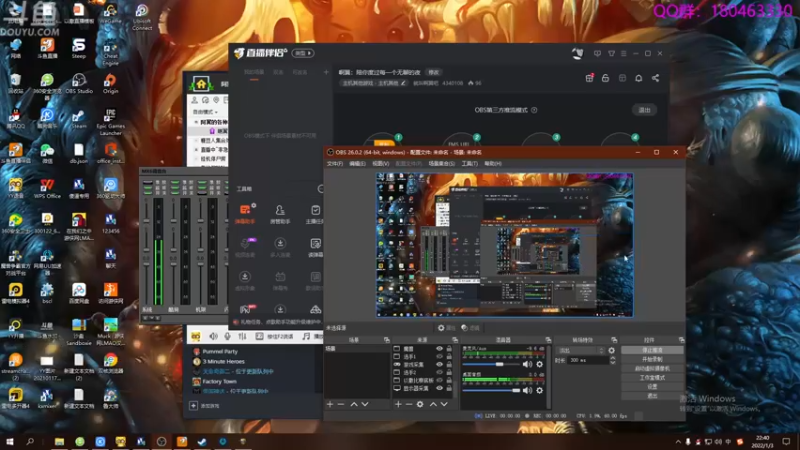Screen dimensions: 800x450
Task: Mute the 桌面音频 channel speaker icon
Action: [527, 390]
